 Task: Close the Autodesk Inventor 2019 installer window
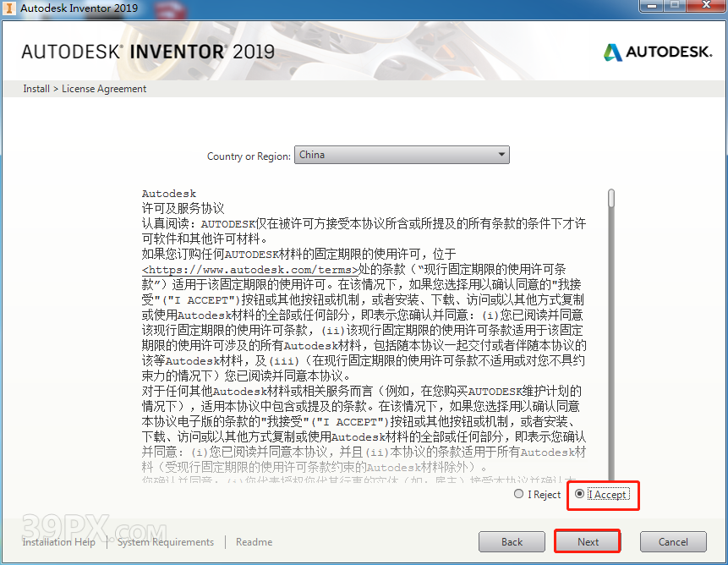pyautogui.click(x=706, y=6)
